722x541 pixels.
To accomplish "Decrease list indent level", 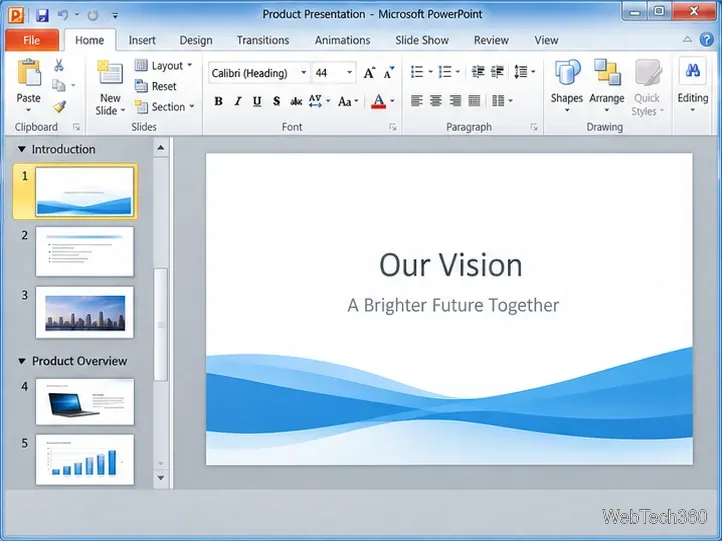I will [x=478, y=72].
